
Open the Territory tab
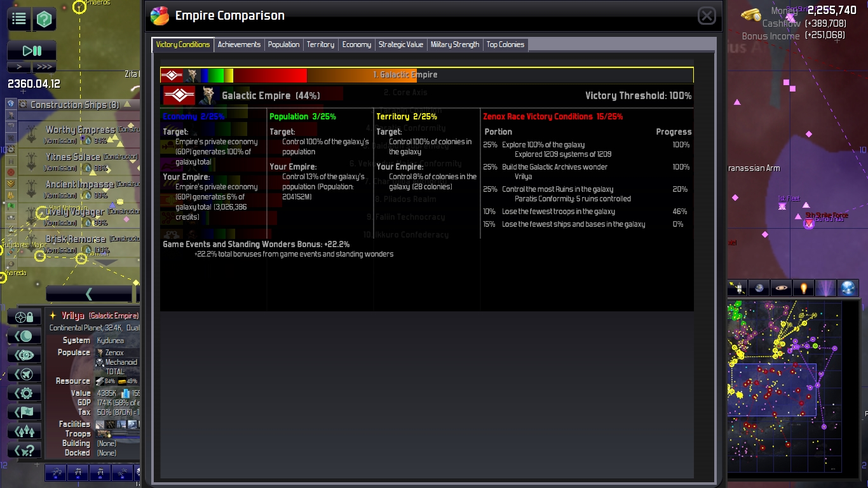pyautogui.click(x=320, y=44)
